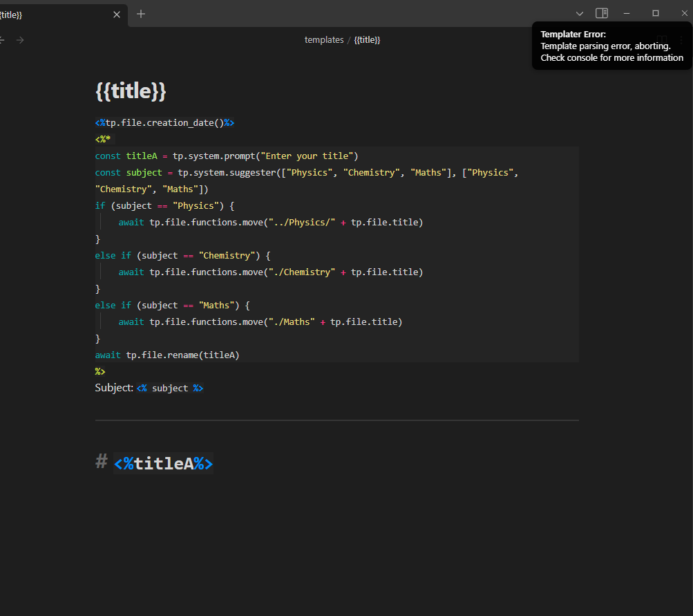Dismiss the Templater Error notification
The image size is (693, 616).
coord(611,46)
